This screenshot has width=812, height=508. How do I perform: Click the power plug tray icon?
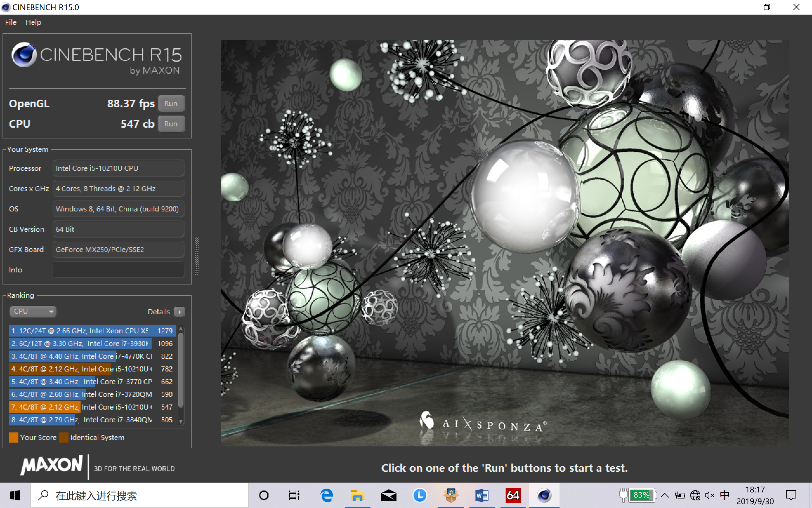coord(623,495)
